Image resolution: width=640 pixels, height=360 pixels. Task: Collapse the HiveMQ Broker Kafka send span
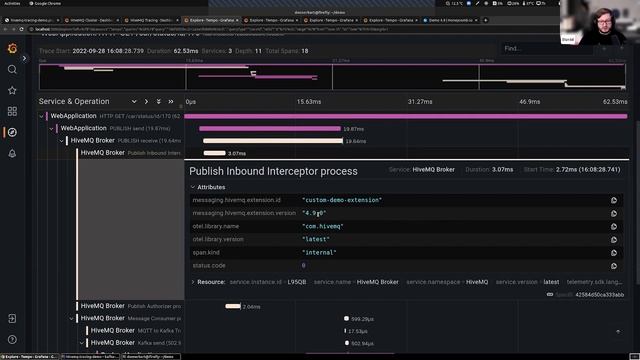(x=82, y=343)
